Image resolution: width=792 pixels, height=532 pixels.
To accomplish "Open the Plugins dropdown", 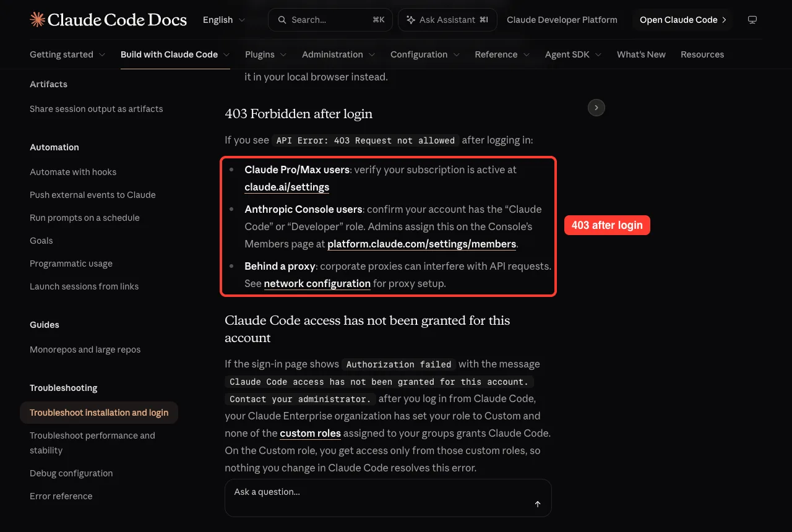I will pyautogui.click(x=266, y=54).
